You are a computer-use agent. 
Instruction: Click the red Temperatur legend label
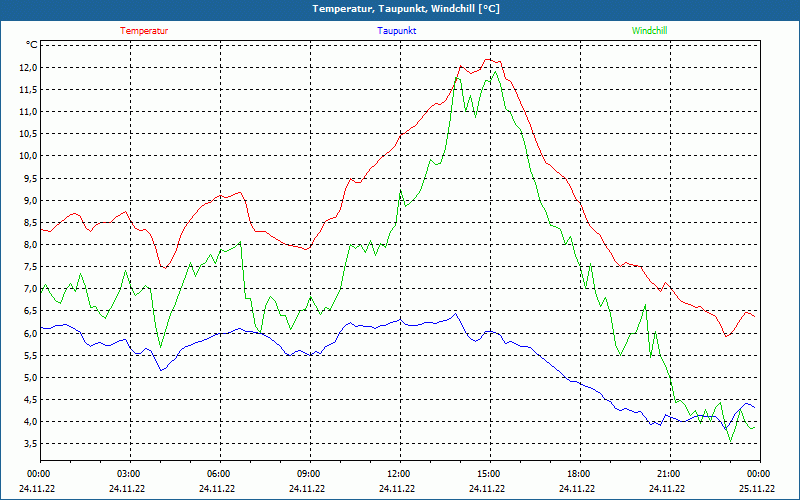tap(144, 31)
